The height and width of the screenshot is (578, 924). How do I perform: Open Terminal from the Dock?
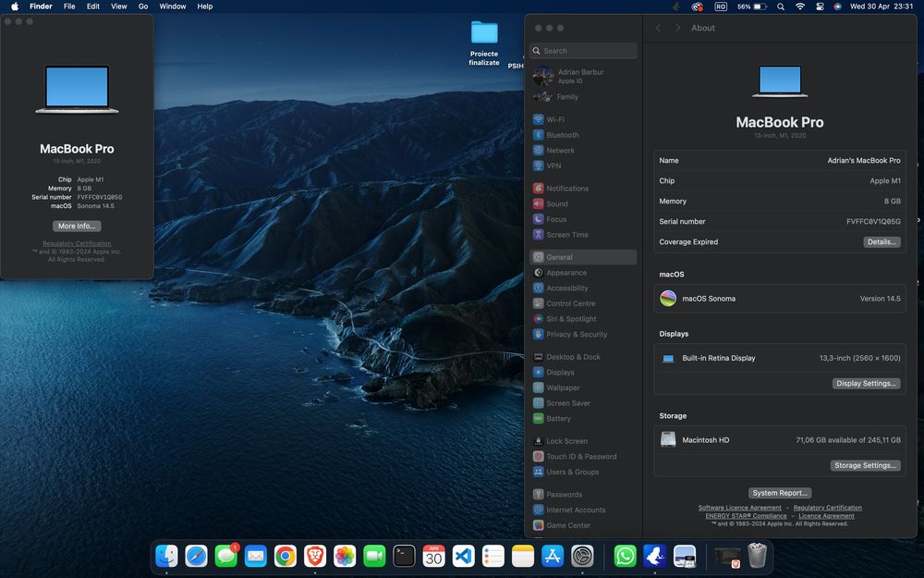point(405,556)
